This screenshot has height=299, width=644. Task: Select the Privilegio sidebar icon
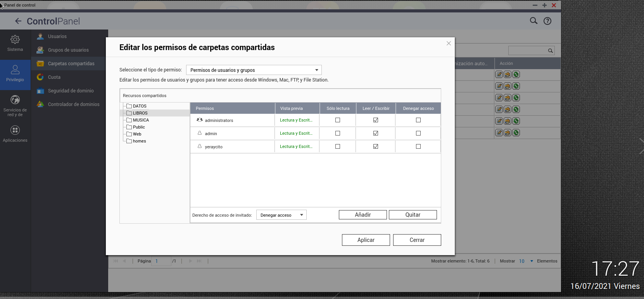click(x=15, y=73)
